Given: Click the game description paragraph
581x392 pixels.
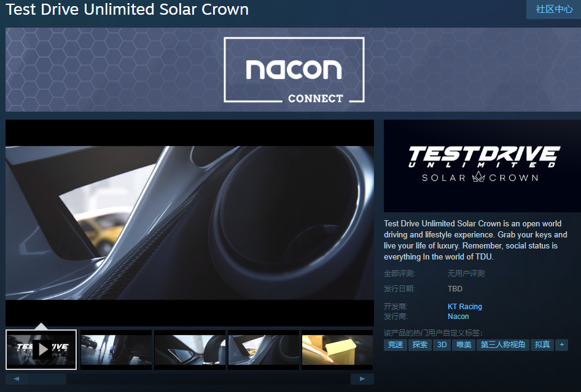Looking at the screenshot, I should click(x=475, y=240).
